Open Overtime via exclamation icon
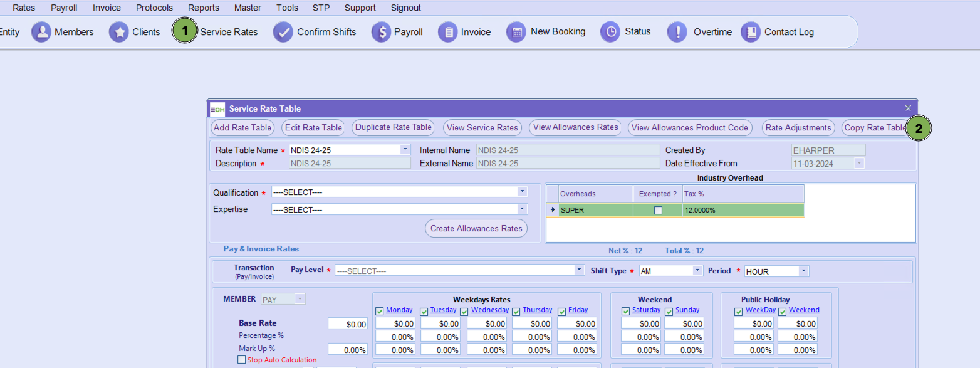This screenshot has height=368, width=980. (677, 32)
